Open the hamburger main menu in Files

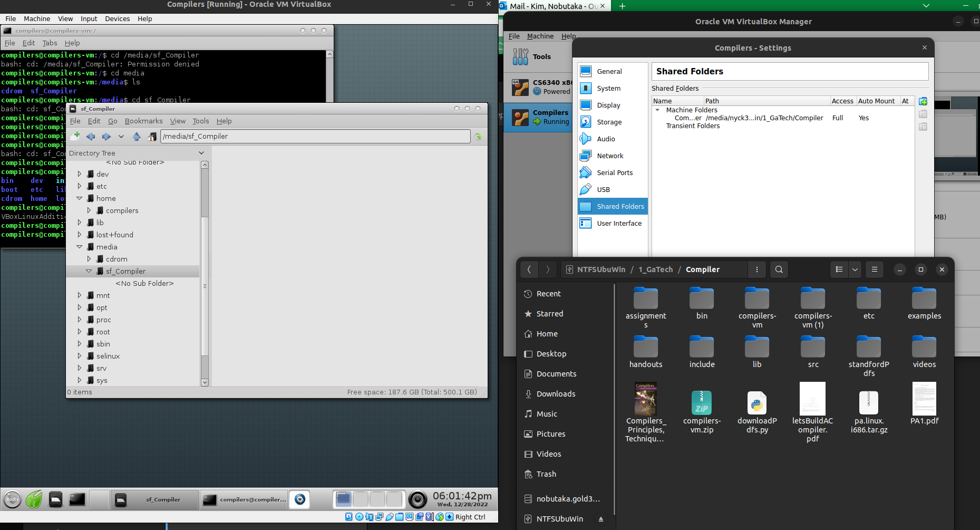[x=875, y=269]
